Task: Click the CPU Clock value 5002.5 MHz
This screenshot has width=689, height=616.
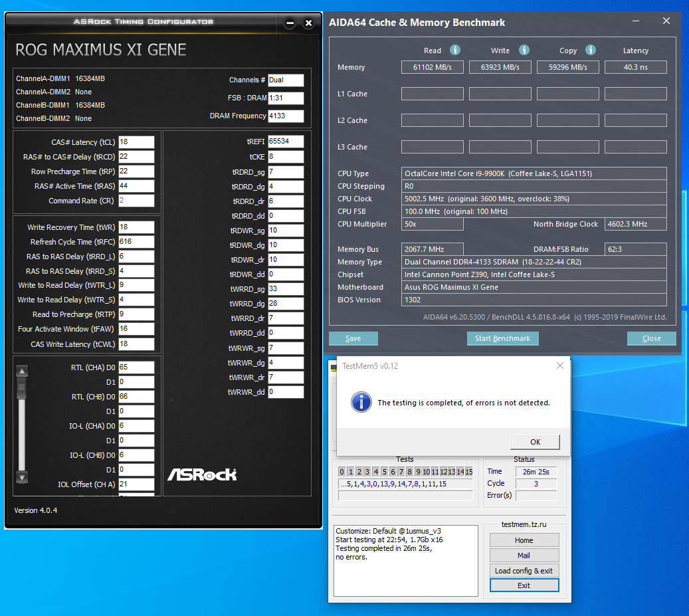Action: [x=534, y=199]
